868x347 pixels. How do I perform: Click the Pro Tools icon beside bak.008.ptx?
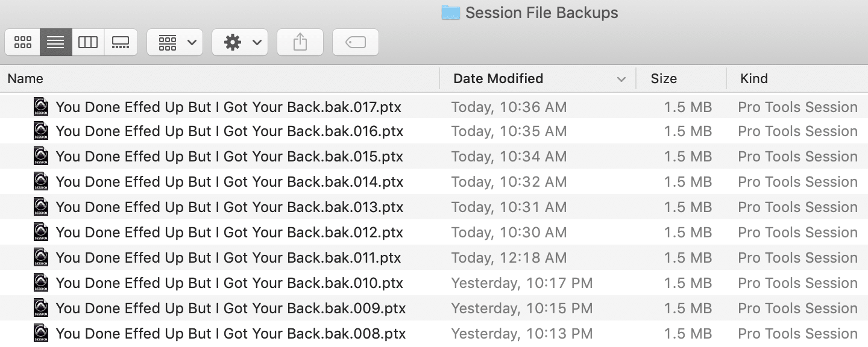tap(41, 333)
